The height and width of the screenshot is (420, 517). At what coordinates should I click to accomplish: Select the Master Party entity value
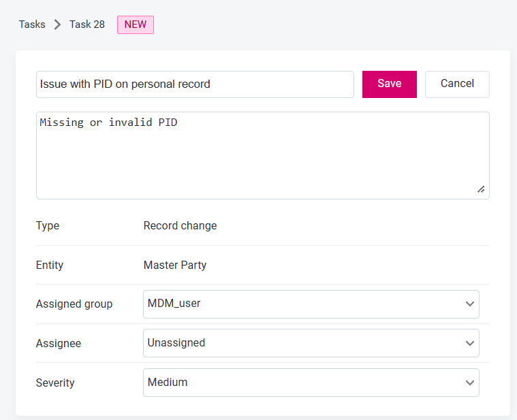tap(175, 265)
